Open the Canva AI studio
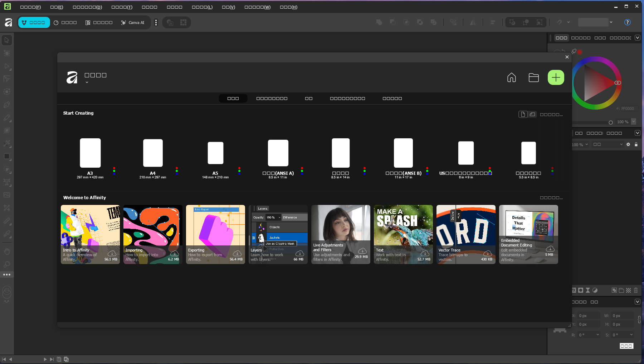This screenshot has height=364, width=644. point(133,23)
